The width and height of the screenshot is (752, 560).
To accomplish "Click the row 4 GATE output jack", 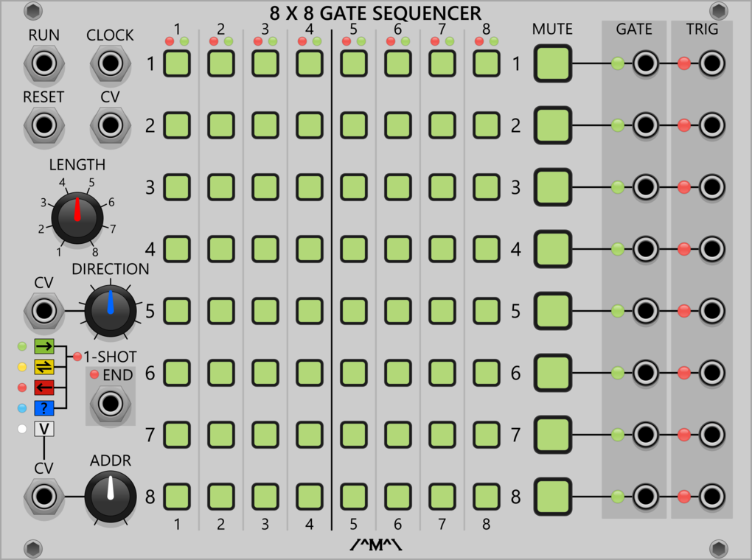I will pyautogui.click(x=646, y=249).
